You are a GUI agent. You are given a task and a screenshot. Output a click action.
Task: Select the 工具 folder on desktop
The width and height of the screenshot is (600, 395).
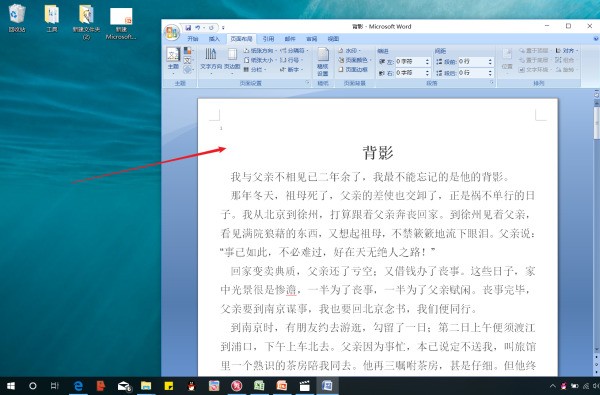pyautogui.click(x=52, y=18)
